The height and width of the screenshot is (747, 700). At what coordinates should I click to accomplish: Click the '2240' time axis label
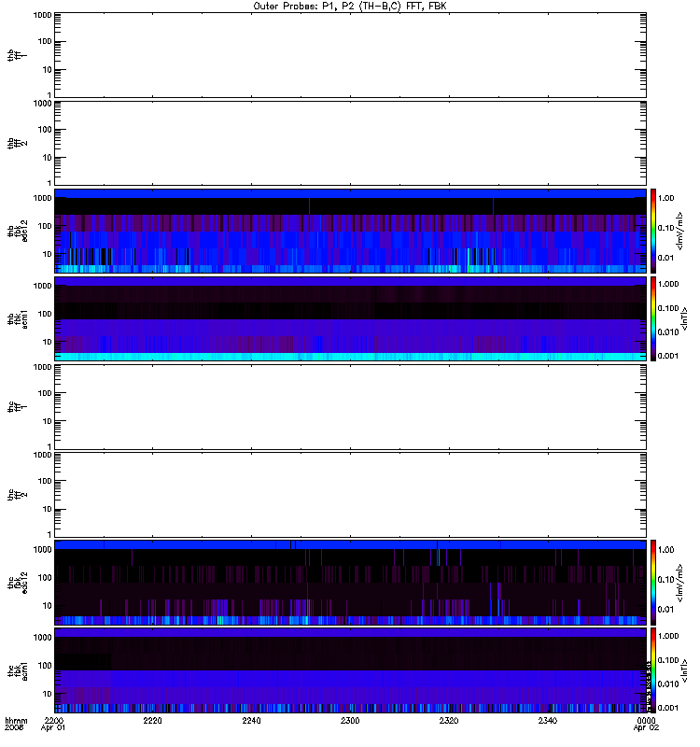tap(251, 720)
